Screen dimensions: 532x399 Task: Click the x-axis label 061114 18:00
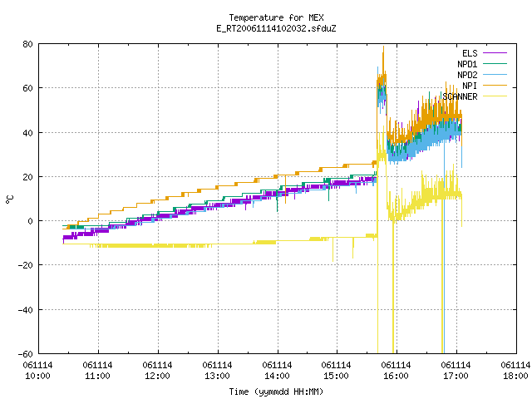[515, 371]
